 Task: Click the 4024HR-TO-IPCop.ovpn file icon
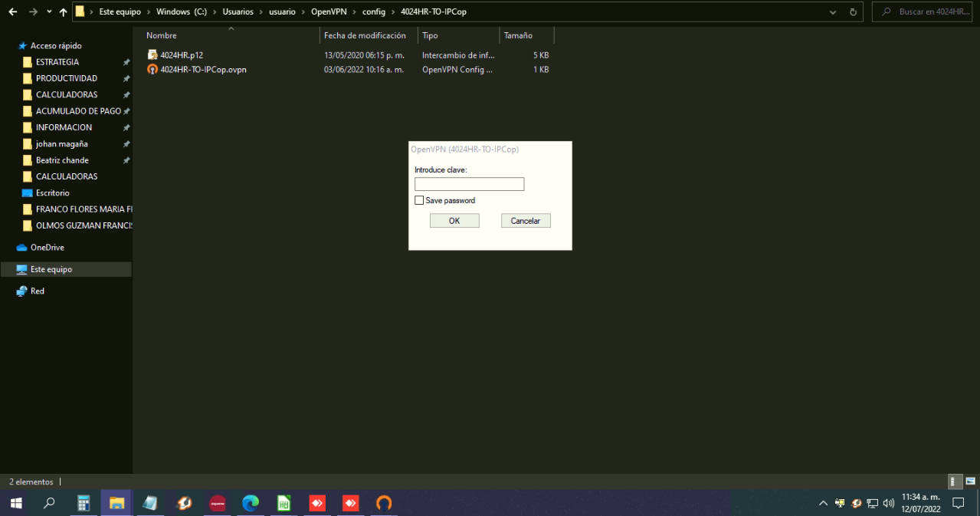point(152,70)
